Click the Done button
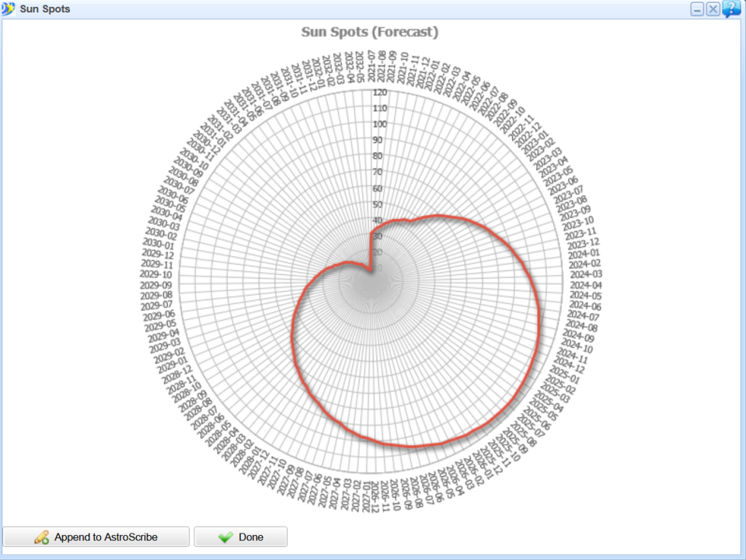Image resolution: width=746 pixels, height=560 pixels. click(241, 537)
